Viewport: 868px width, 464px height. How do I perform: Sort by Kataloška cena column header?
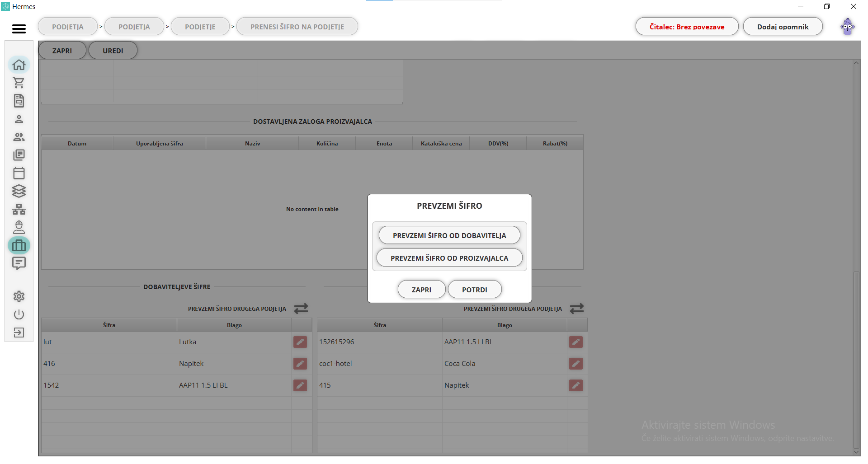point(441,143)
